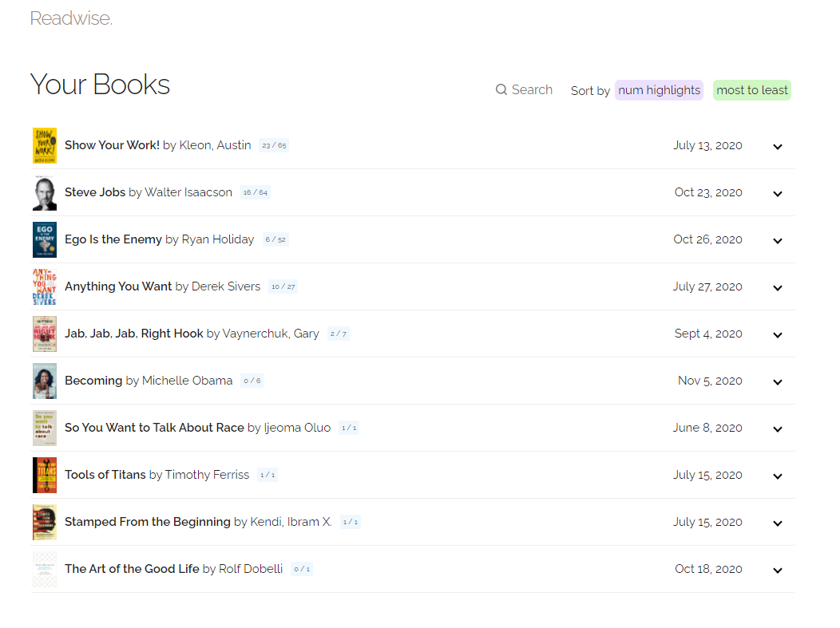Click the date July 13, 2020
Viewport: 840px width, 628px height.
tap(707, 145)
